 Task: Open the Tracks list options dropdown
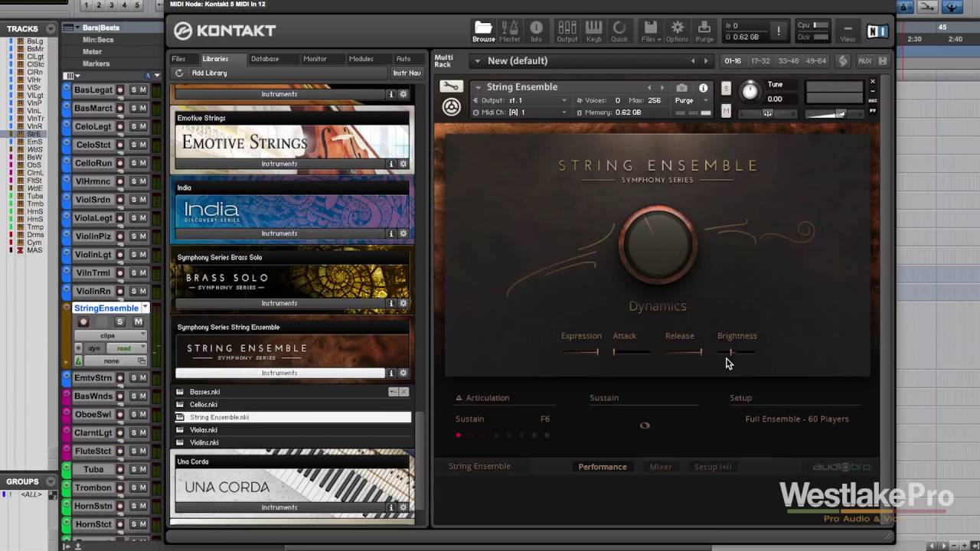coord(51,28)
